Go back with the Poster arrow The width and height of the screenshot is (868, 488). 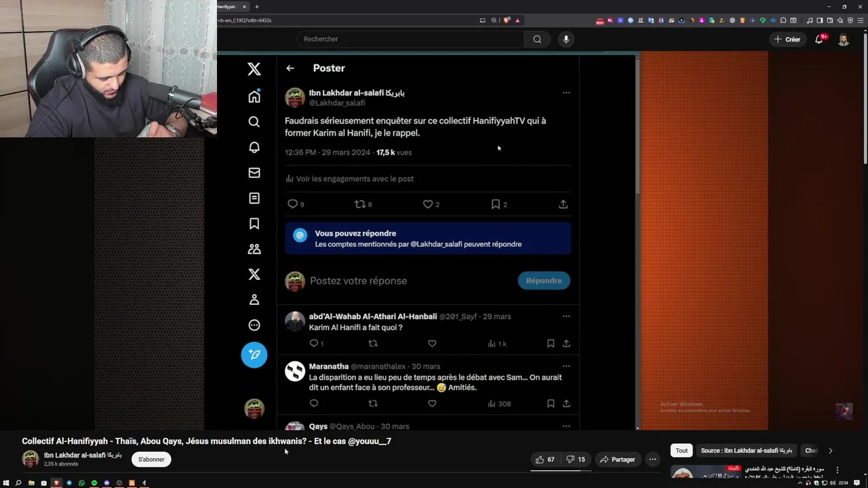(x=290, y=68)
